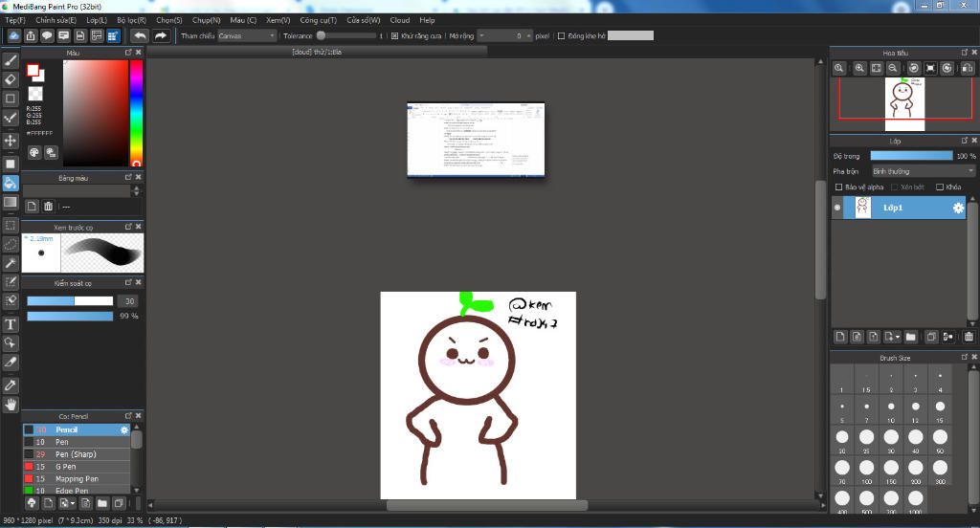Select the Magic Wand tool

(10, 263)
